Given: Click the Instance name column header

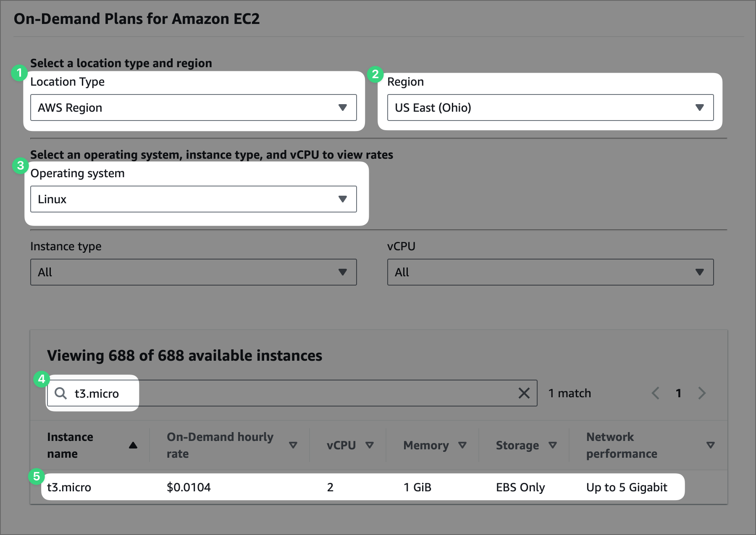Looking at the screenshot, I should click(70, 445).
